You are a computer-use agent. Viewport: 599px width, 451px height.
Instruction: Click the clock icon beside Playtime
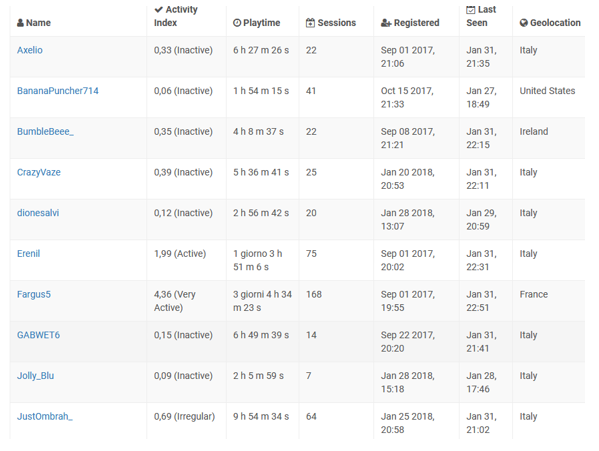pos(237,23)
